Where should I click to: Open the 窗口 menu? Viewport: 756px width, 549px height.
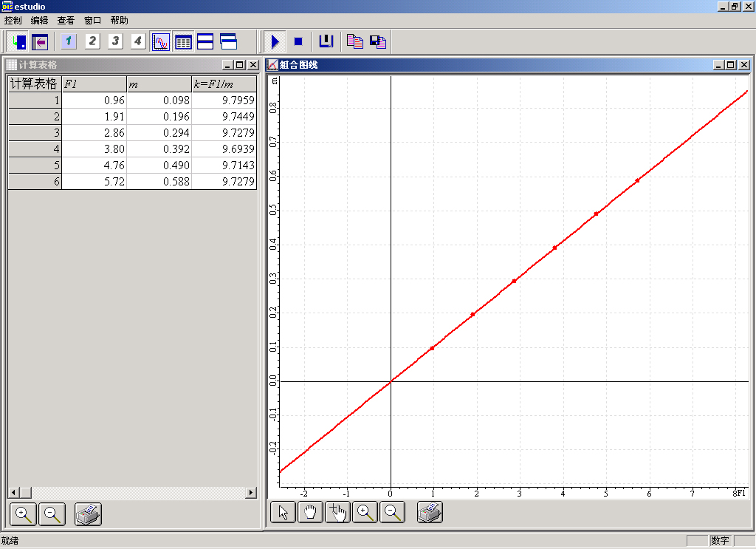click(92, 21)
